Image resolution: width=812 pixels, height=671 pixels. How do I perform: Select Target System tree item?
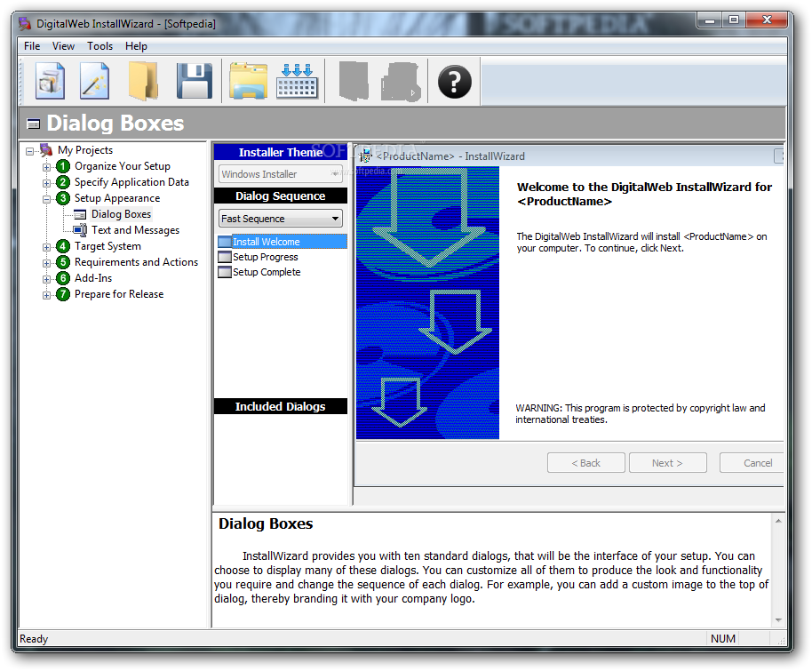[107, 246]
